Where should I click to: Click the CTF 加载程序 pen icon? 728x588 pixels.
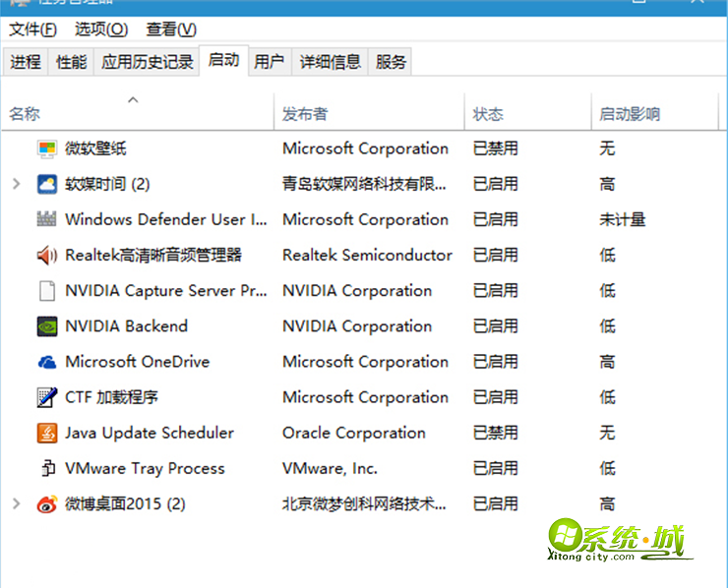[x=47, y=397]
